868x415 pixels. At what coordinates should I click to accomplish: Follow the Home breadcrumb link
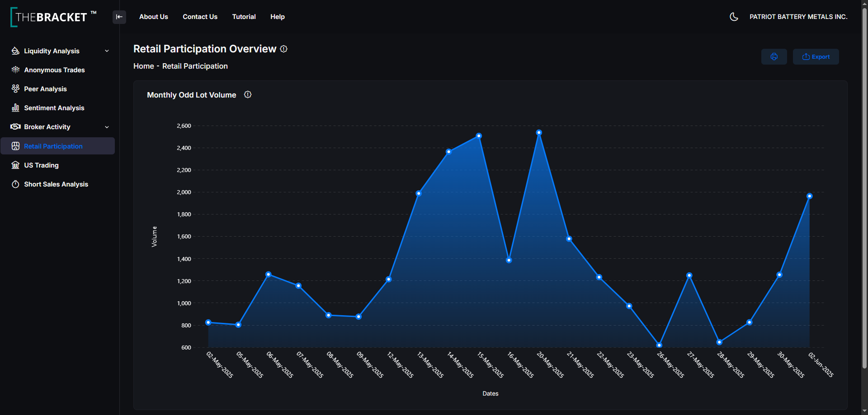click(144, 66)
